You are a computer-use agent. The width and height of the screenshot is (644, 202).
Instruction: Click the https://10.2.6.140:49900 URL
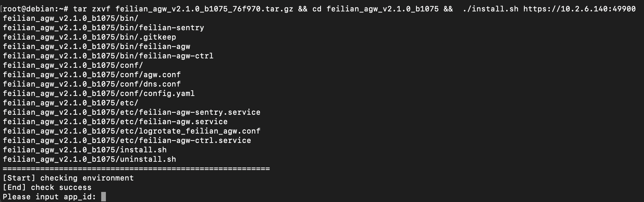(579, 9)
